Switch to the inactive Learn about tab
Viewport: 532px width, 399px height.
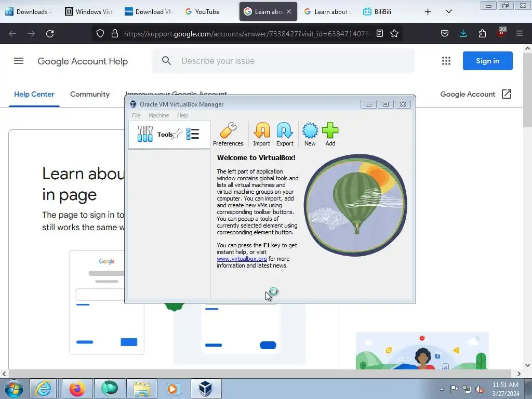[327, 11]
